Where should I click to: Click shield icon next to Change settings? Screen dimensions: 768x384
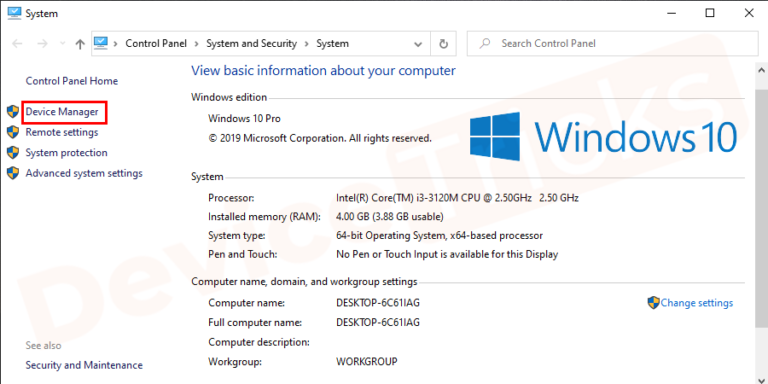coord(653,303)
